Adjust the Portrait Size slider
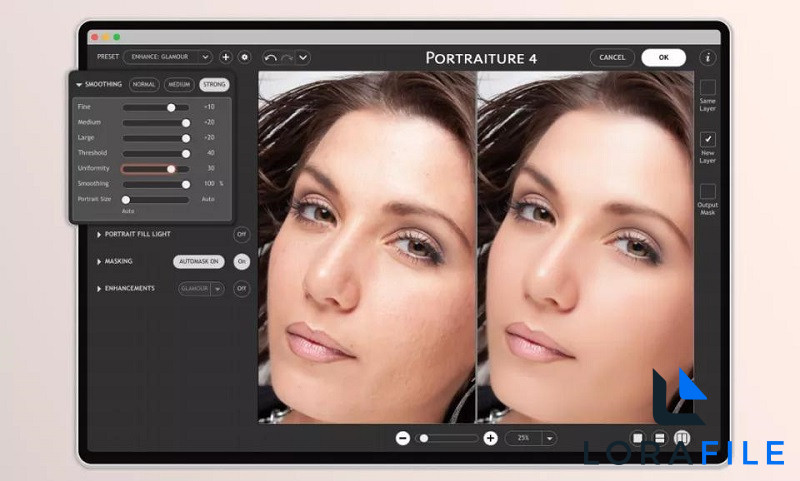The image size is (800, 481). click(x=156, y=199)
